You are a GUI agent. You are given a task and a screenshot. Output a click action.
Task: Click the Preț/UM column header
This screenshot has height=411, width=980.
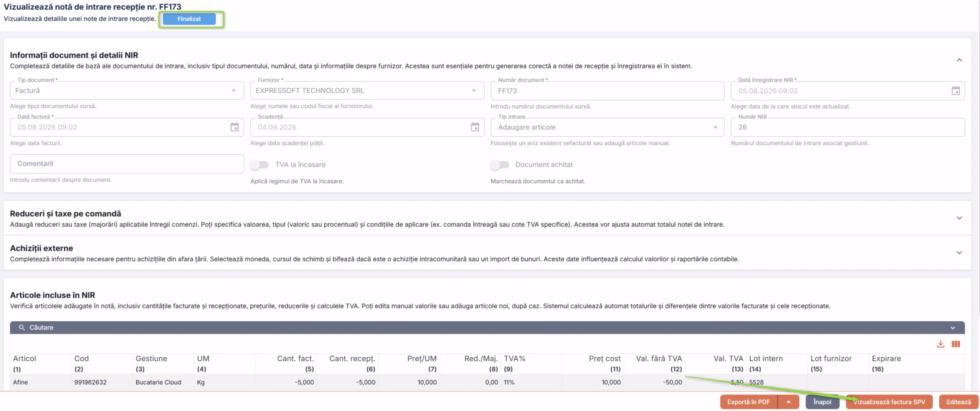coord(408,364)
